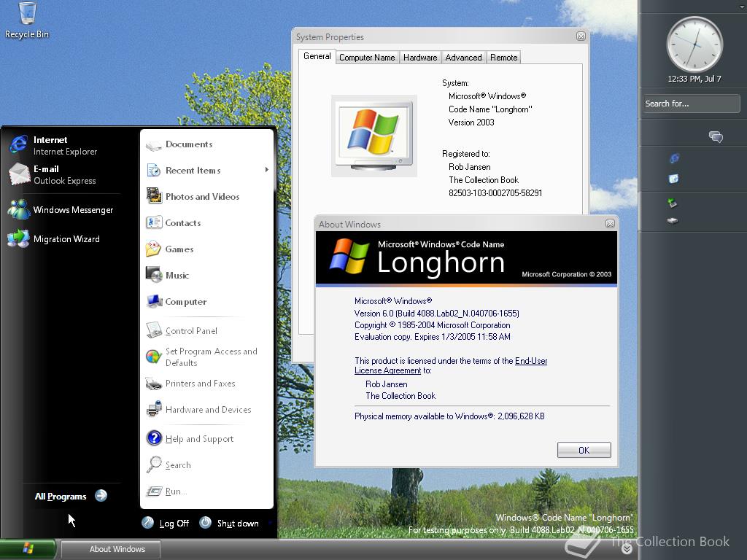Close the About Windows dialog
This screenshot has height=560, width=747.
(610, 223)
